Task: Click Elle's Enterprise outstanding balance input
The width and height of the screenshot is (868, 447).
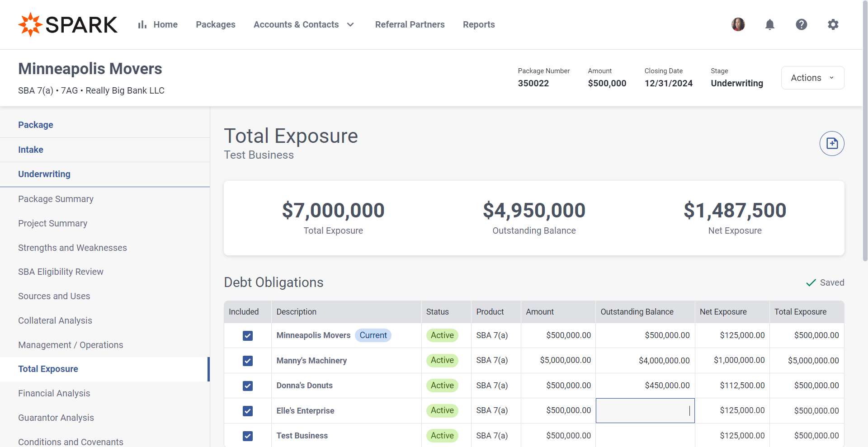Action: click(x=645, y=410)
